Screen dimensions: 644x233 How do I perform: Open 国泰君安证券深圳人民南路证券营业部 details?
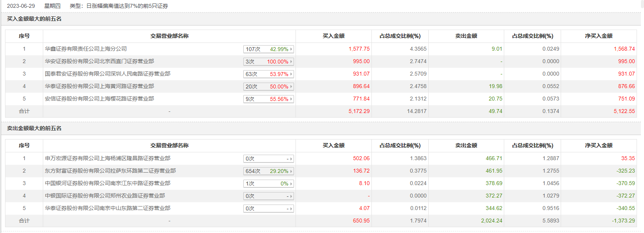(107, 74)
